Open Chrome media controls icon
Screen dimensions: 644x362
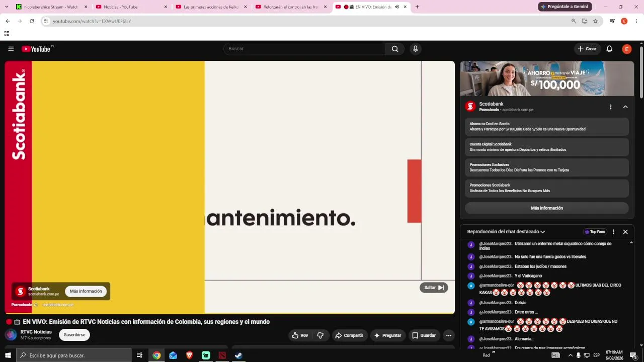pos(612,21)
